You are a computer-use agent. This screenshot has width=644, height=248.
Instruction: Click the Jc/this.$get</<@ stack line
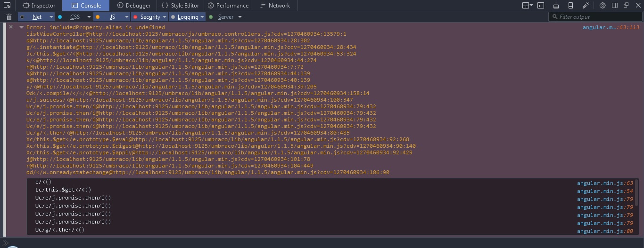(x=191, y=54)
